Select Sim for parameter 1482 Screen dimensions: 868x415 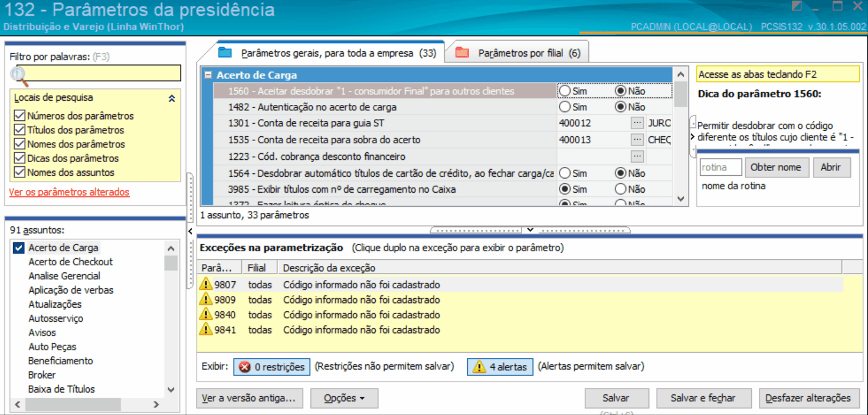pos(565,107)
